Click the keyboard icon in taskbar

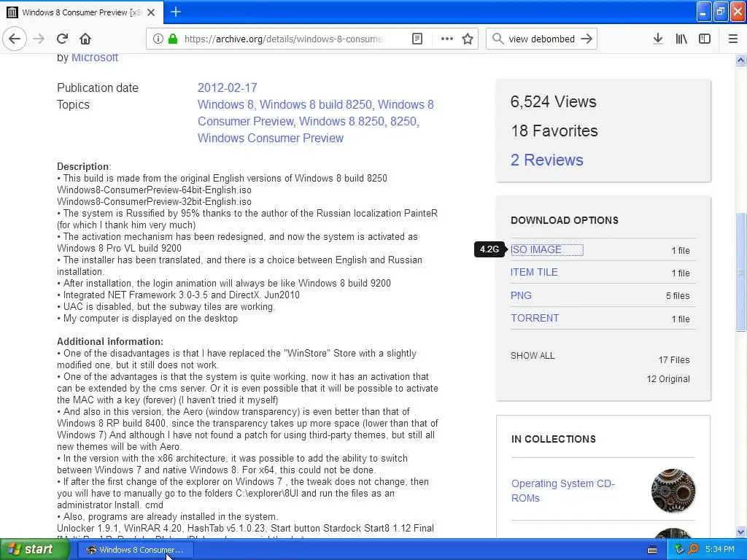[x=652, y=550]
